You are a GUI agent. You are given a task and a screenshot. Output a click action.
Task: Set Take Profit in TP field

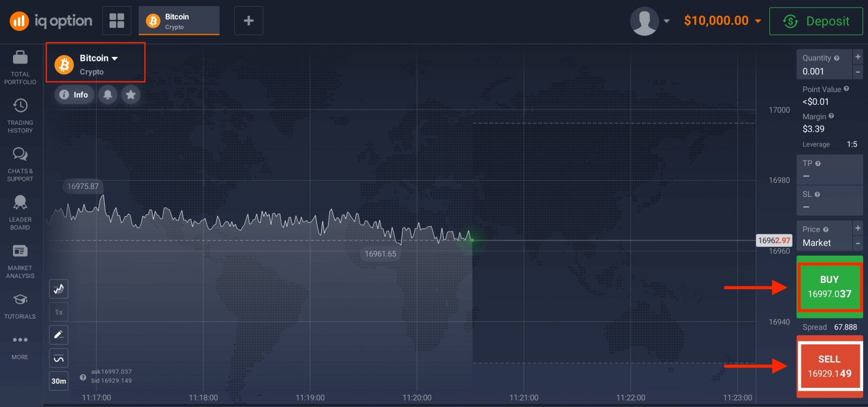[x=829, y=170]
